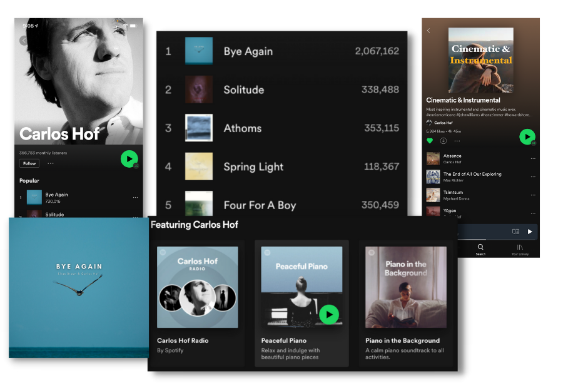
Task: Go back from Cinematic & Instrumental playlist
Action: click(428, 31)
